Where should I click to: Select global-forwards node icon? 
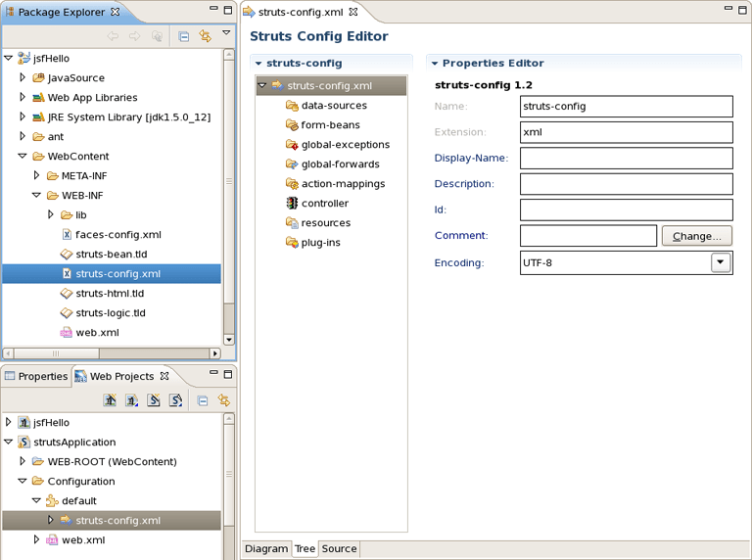[292, 164]
